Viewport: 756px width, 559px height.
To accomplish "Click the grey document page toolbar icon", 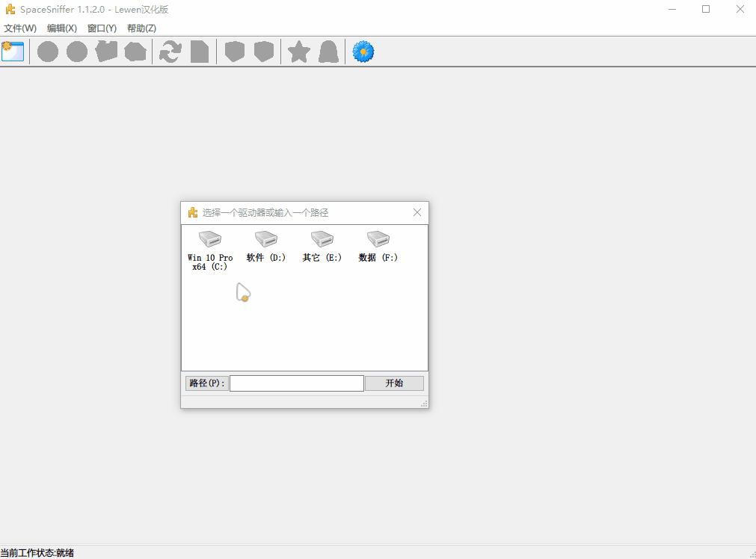I will (x=199, y=52).
